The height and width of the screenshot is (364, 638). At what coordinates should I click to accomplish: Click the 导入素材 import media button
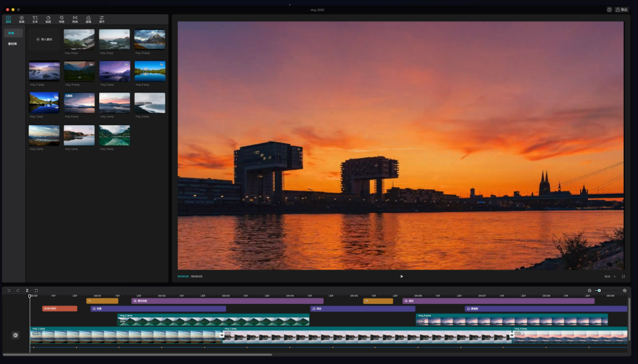(44, 40)
